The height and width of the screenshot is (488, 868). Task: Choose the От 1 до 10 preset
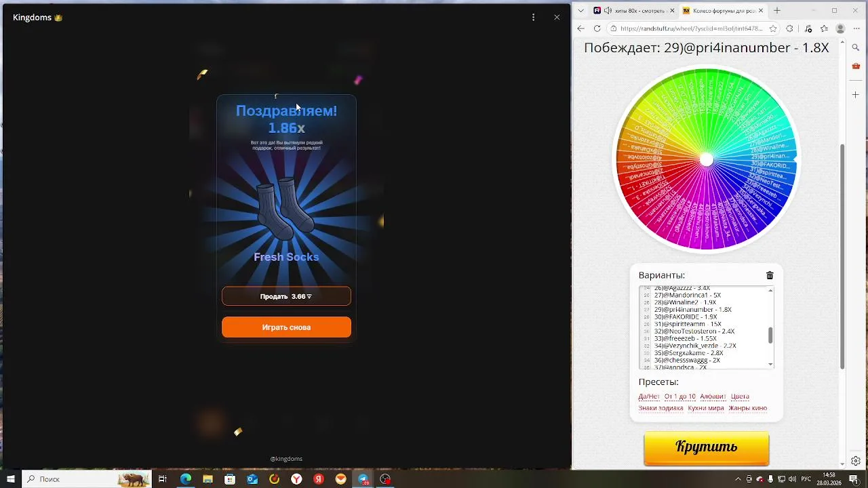pos(680,396)
